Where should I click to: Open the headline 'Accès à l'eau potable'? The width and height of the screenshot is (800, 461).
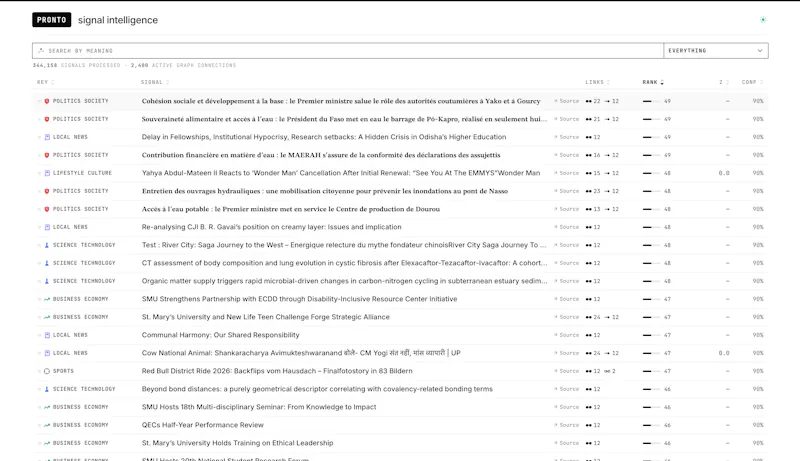(x=290, y=209)
